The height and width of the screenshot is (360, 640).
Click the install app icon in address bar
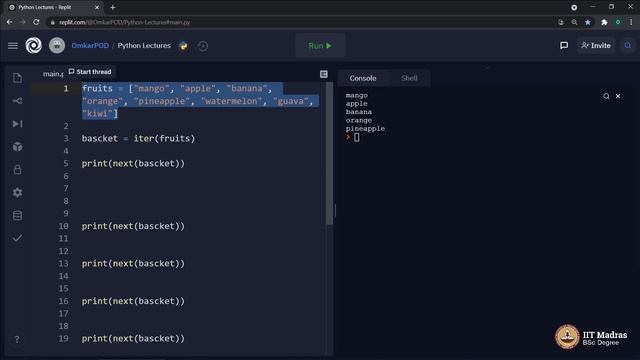point(561,22)
